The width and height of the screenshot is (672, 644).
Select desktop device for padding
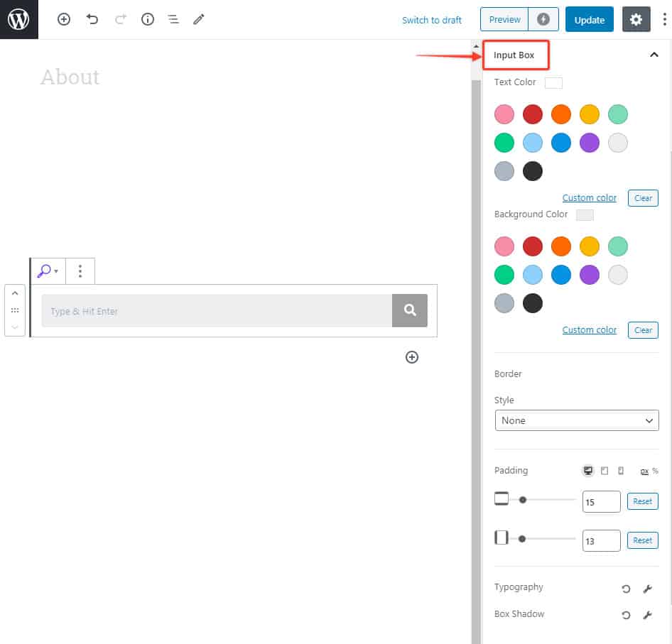click(587, 471)
